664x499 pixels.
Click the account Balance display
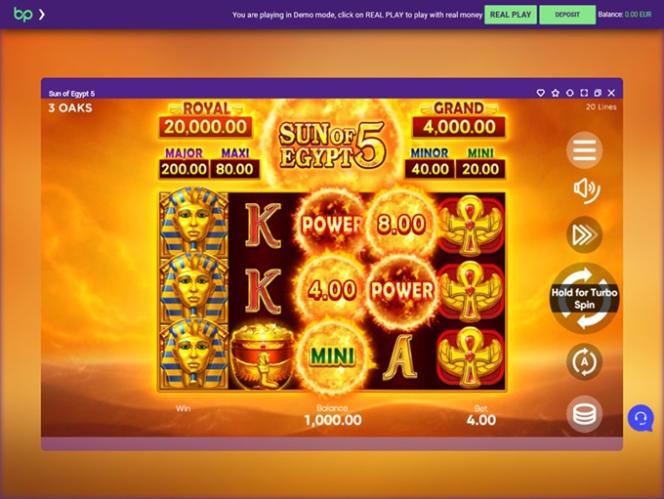pos(625,14)
